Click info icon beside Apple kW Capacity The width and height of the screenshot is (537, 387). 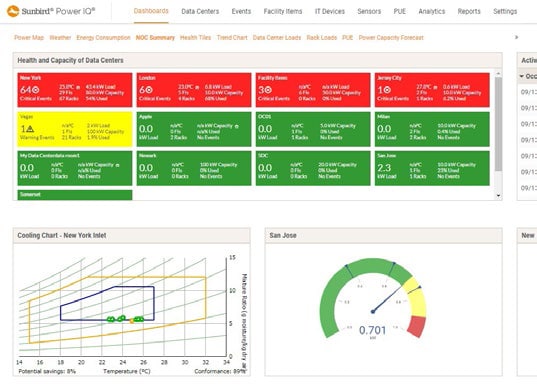coord(237,126)
